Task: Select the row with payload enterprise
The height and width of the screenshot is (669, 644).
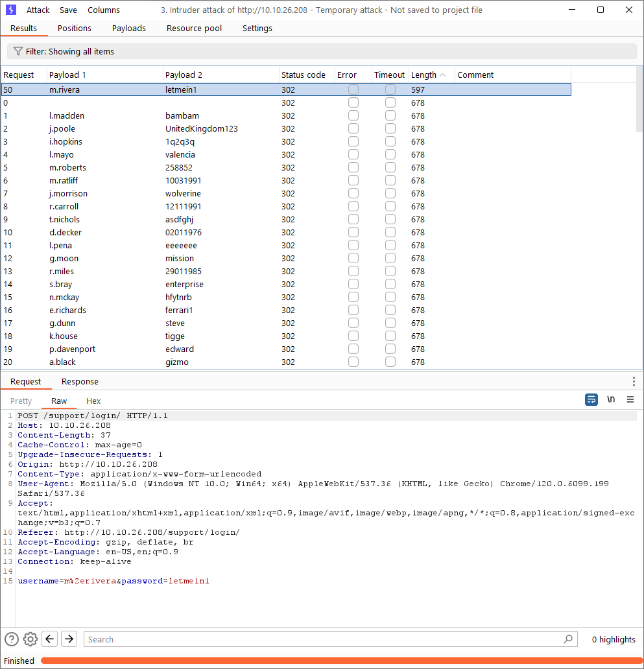Action: click(x=286, y=284)
